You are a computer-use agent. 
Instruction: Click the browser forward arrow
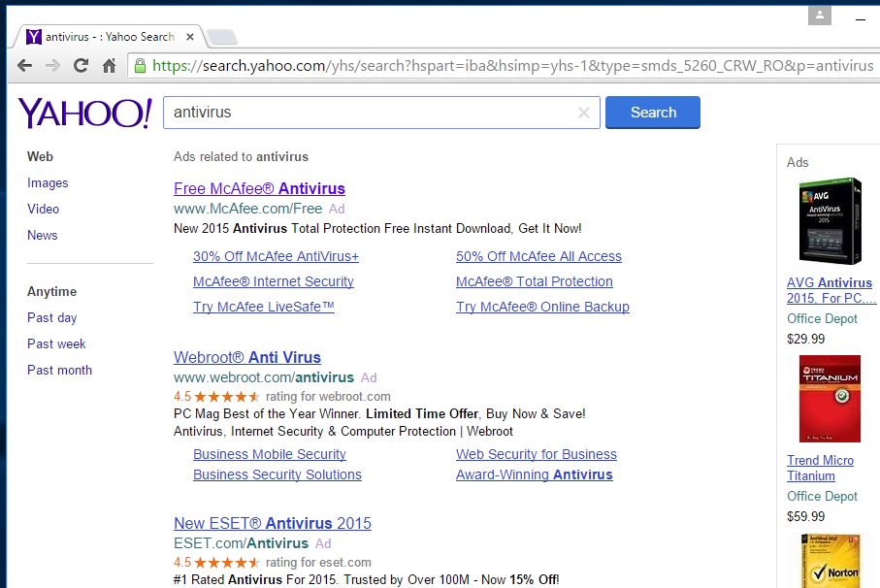coord(52,66)
